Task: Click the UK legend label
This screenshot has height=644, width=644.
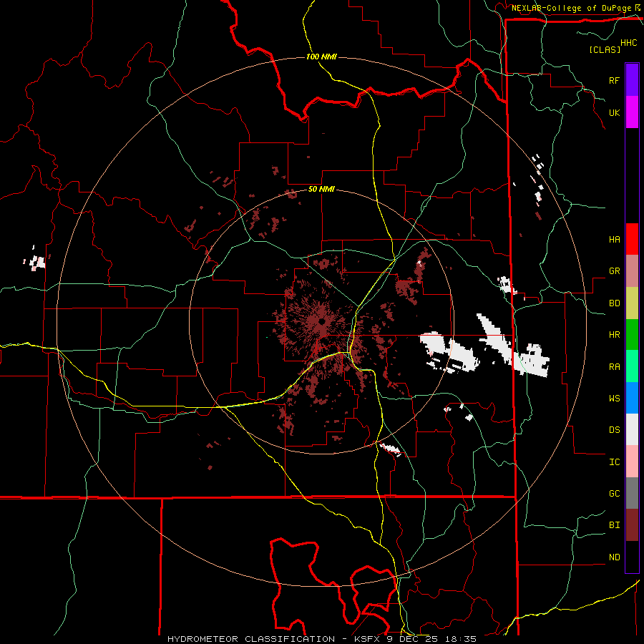Action: click(x=614, y=112)
